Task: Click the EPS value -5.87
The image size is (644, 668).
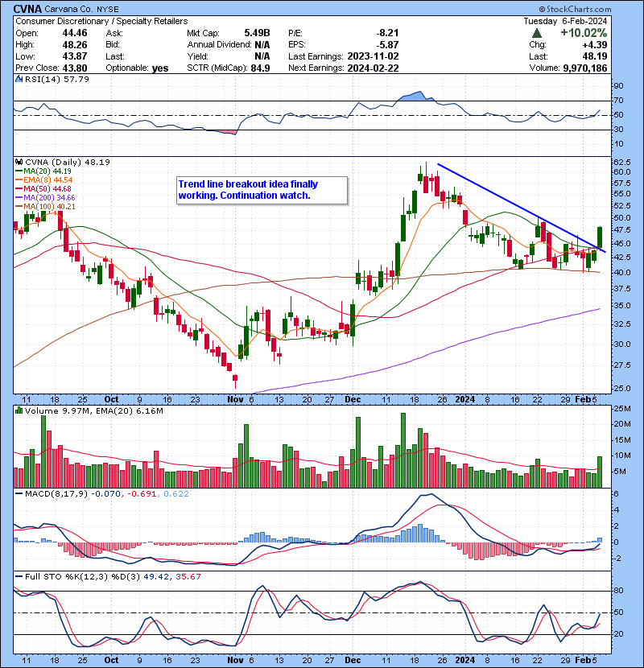Action: coord(387,44)
